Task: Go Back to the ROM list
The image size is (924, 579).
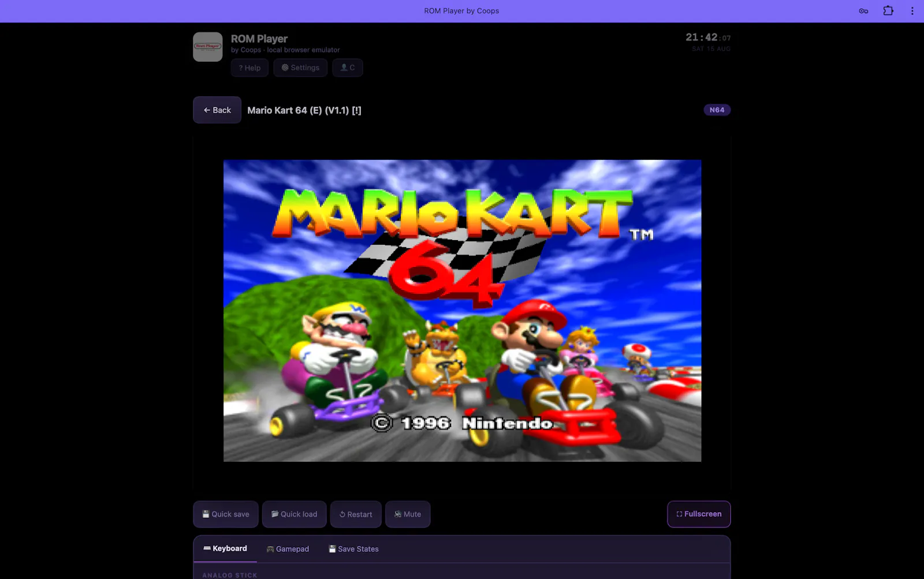Action: 217,110
